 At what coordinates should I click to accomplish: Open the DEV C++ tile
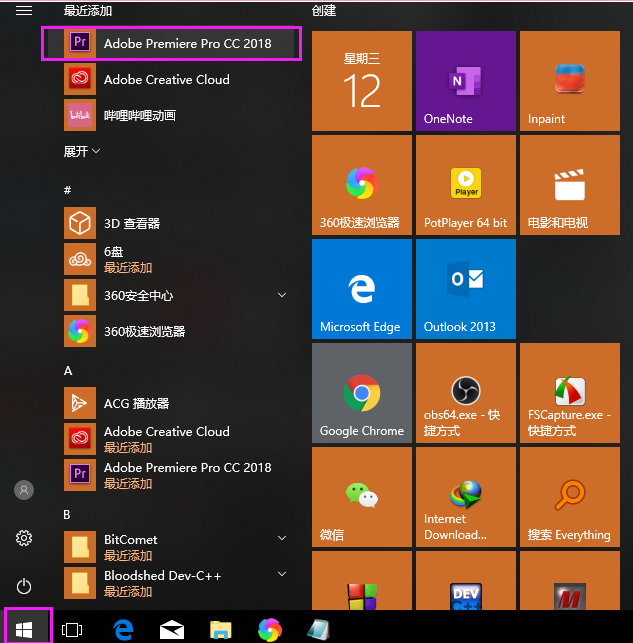click(x=466, y=581)
